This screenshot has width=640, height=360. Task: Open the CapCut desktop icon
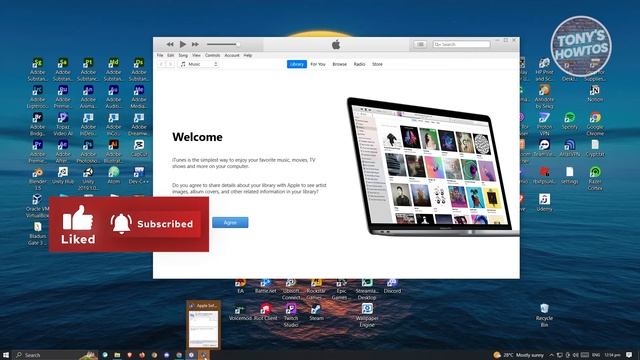139,148
